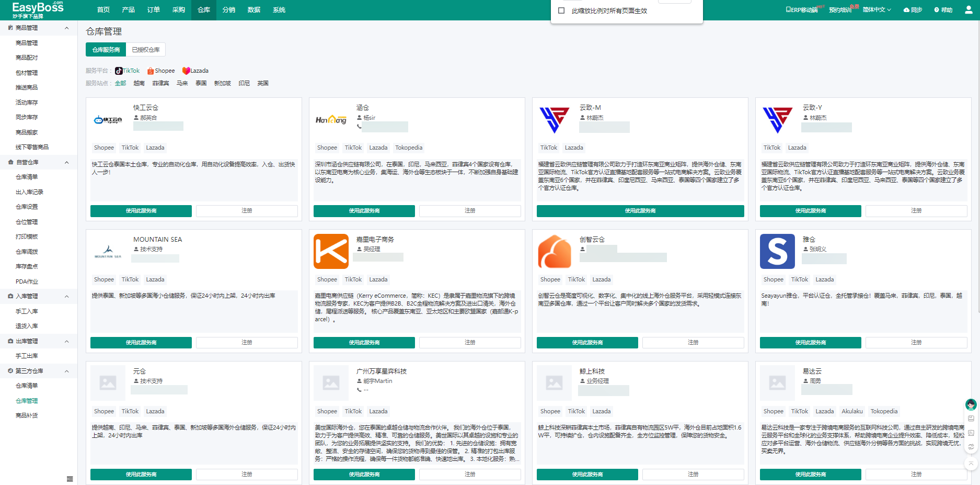Click the cloud 同步 sync icon

click(x=907, y=10)
